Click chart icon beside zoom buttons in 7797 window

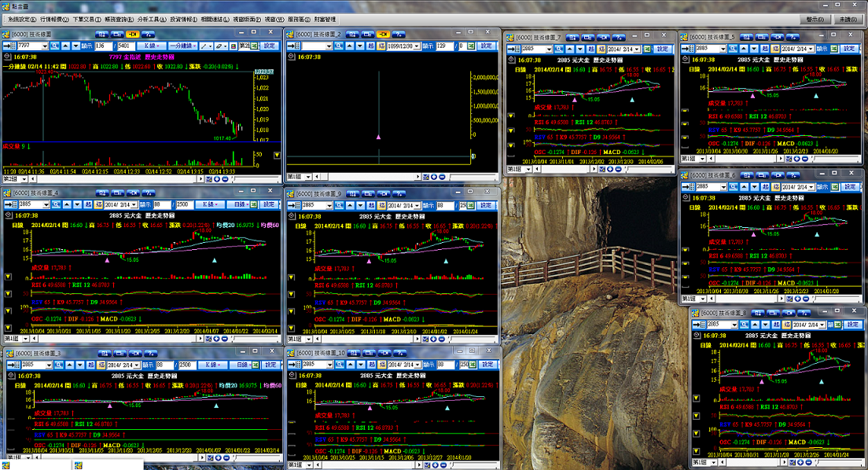click(208, 179)
